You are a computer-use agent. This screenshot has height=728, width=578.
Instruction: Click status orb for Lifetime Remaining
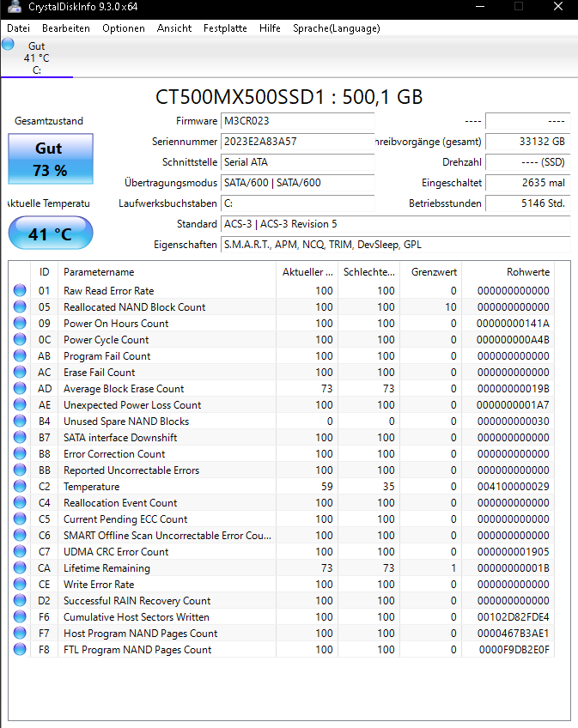pos(20,567)
